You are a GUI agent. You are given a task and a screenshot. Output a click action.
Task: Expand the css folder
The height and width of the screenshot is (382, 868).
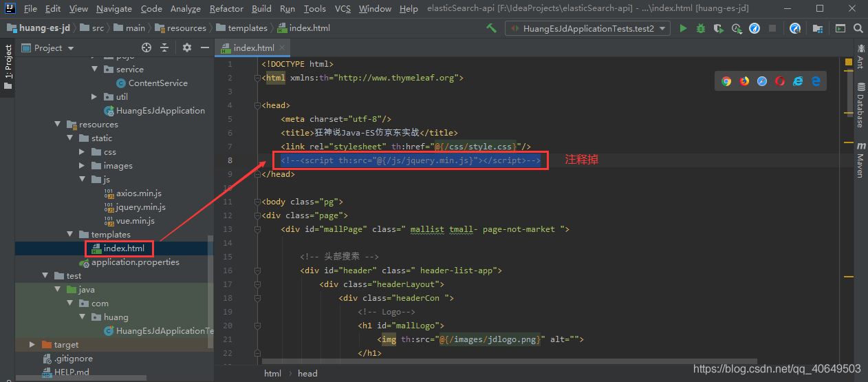pyautogui.click(x=83, y=152)
